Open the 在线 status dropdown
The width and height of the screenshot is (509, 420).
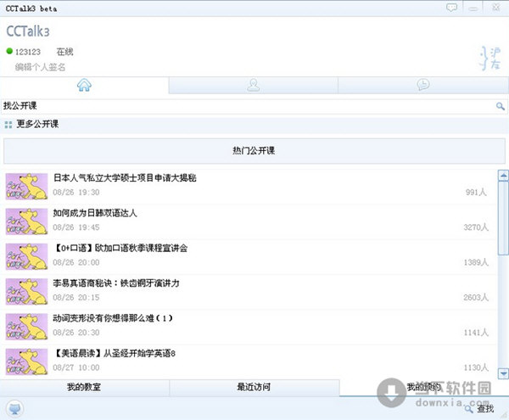[x=64, y=52]
